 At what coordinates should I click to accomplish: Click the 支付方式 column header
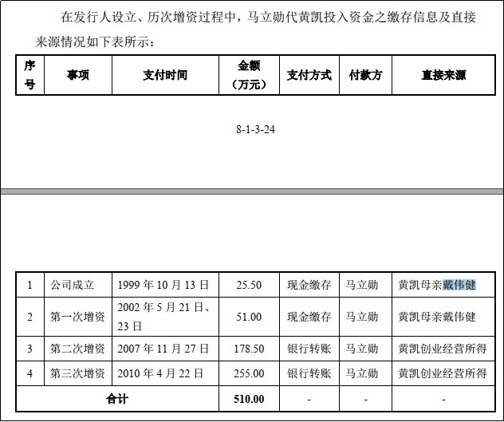pos(309,75)
